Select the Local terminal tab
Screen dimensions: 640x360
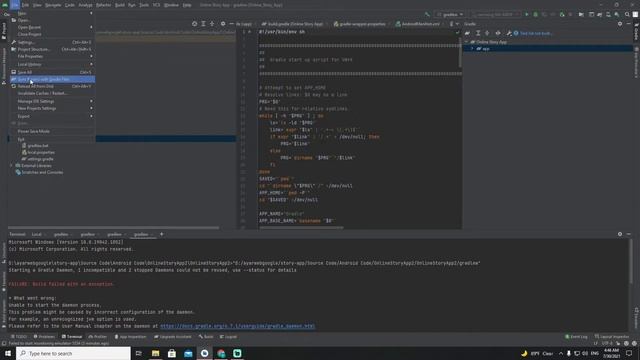pyautogui.click(x=38, y=234)
